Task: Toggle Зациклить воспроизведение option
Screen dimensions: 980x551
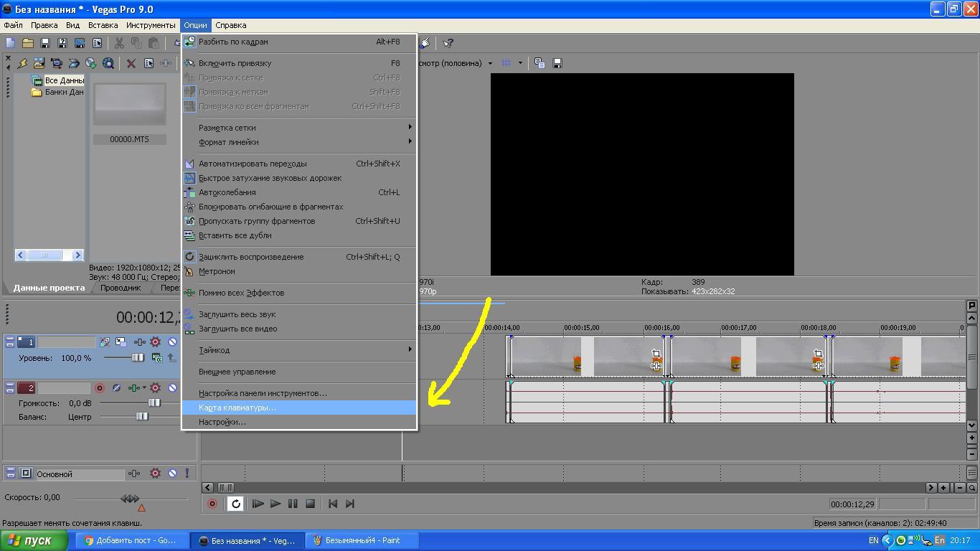Action: click(x=298, y=257)
